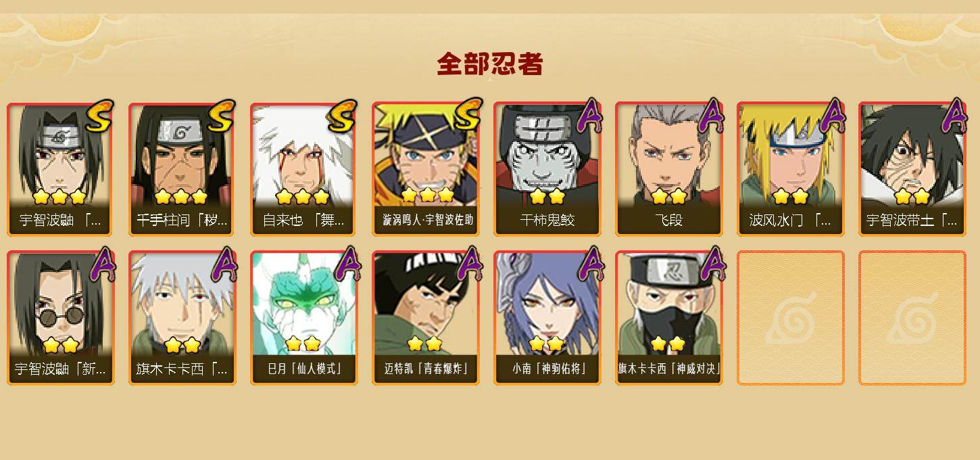Select the last empty ninja slot
980x460 pixels.
(912, 318)
